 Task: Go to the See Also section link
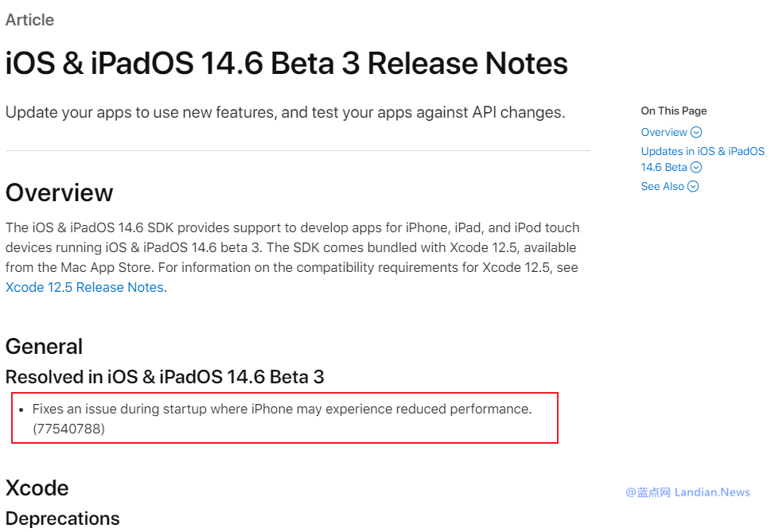(x=662, y=187)
